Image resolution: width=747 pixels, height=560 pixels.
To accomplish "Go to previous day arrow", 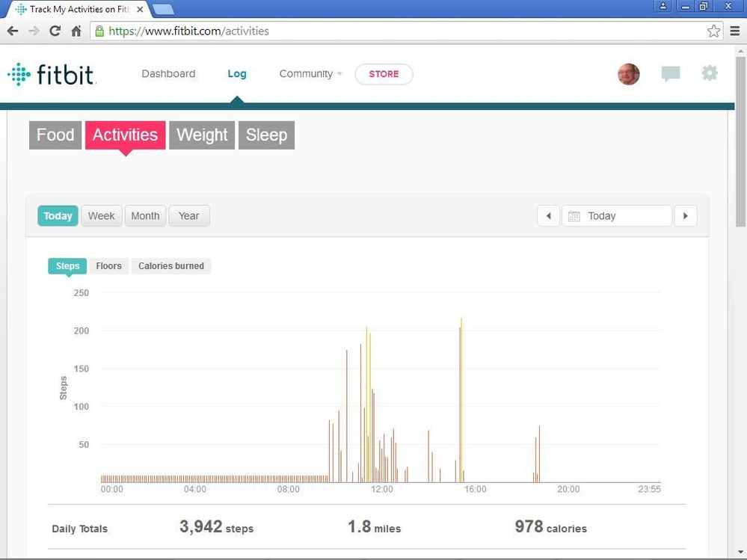I will tap(548, 216).
